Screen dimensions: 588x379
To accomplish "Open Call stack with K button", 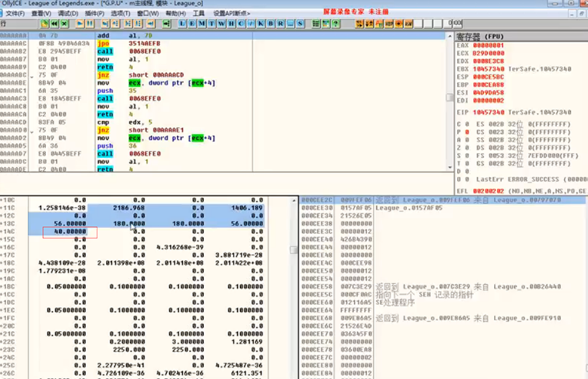I will [261, 23].
